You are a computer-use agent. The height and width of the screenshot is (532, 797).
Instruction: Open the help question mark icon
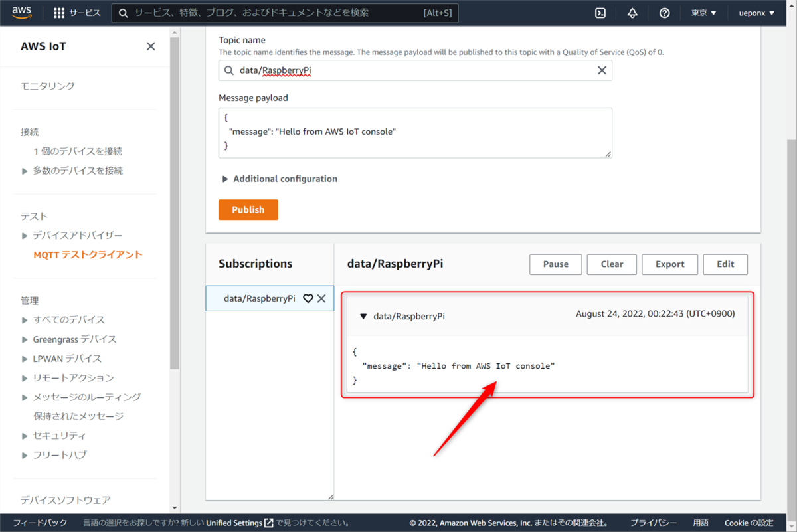coord(664,13)
